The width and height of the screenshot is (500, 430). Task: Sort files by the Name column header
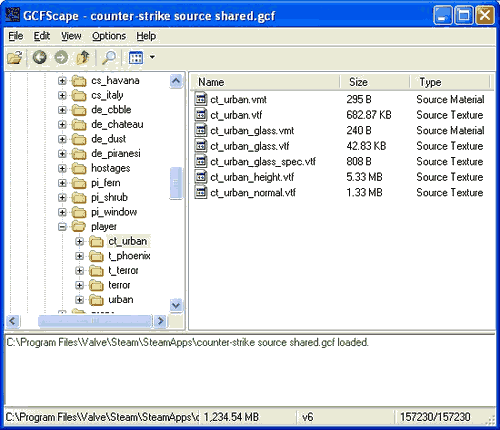[265, 82]
